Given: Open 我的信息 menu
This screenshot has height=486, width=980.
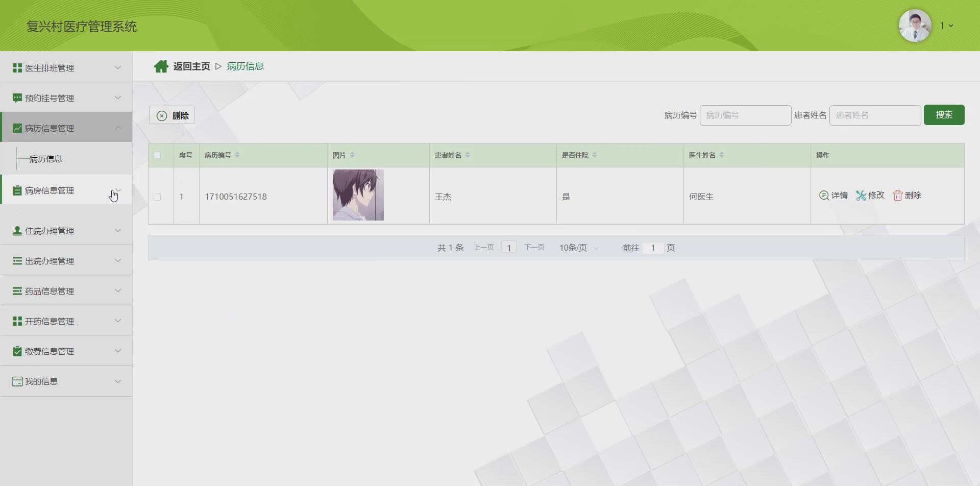Looking at the screenshot, I should 66,381.
